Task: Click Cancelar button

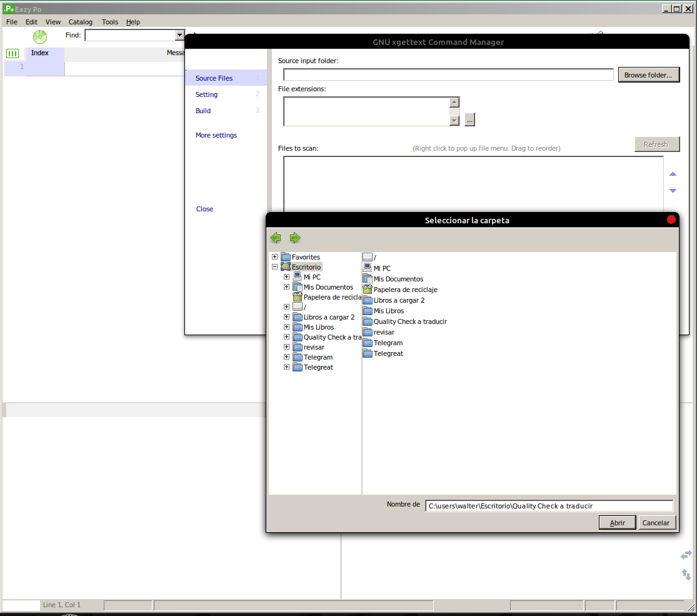Action: point(656,523)
